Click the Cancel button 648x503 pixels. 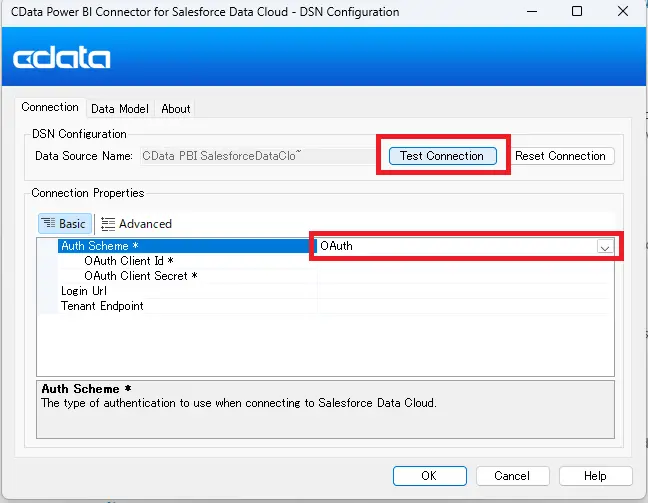point(512,476)
